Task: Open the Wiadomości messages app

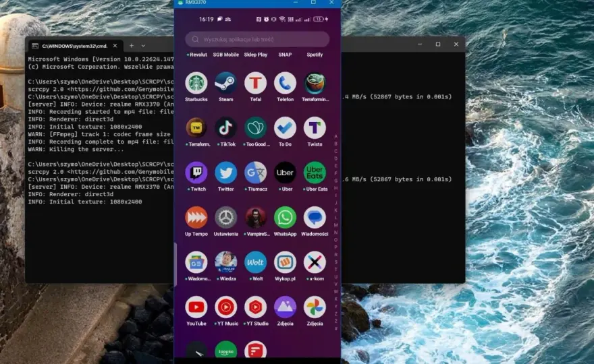Action: [315, 218]
